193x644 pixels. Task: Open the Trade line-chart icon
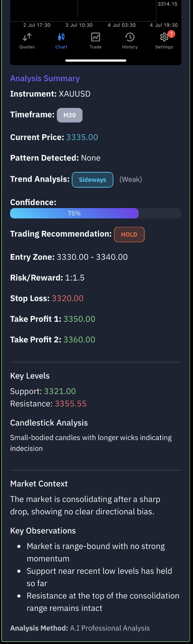pyautogui.click(x=95, y=37)
